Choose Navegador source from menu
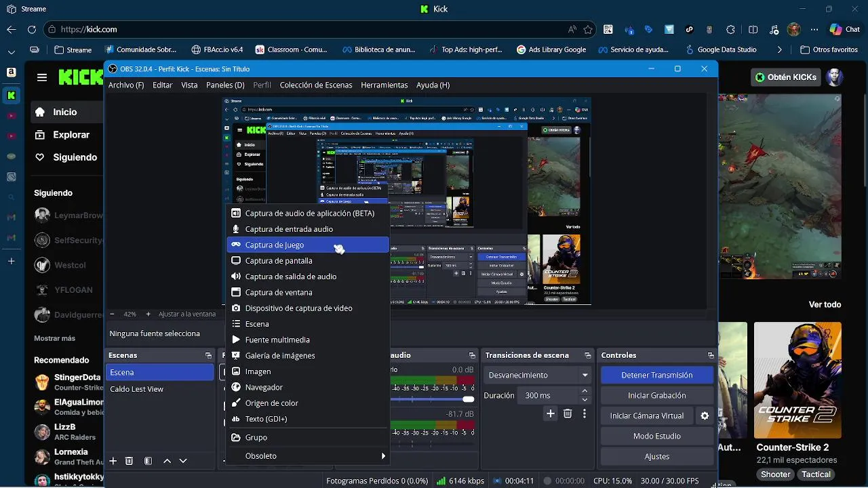 click(x=308, y=387)
